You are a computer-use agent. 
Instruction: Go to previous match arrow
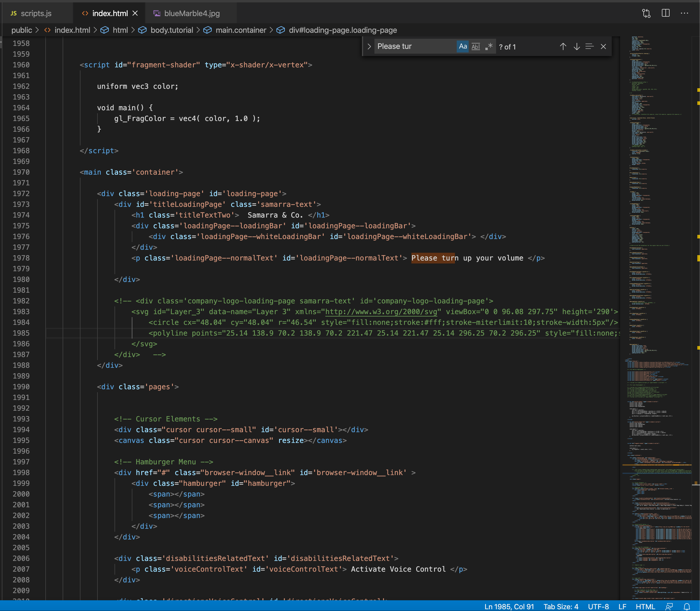563,47
